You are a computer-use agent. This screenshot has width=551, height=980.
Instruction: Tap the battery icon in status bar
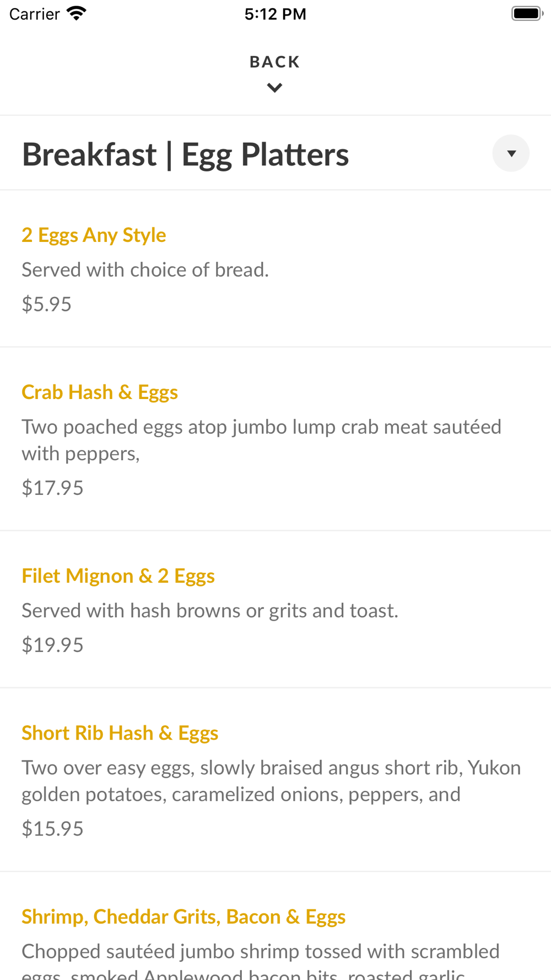527,14
